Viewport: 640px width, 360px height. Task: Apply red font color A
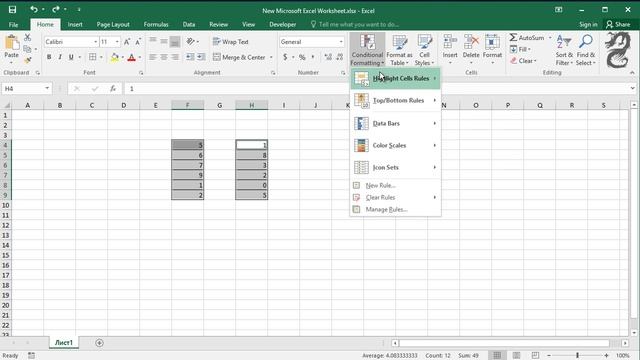coord(131,57)
